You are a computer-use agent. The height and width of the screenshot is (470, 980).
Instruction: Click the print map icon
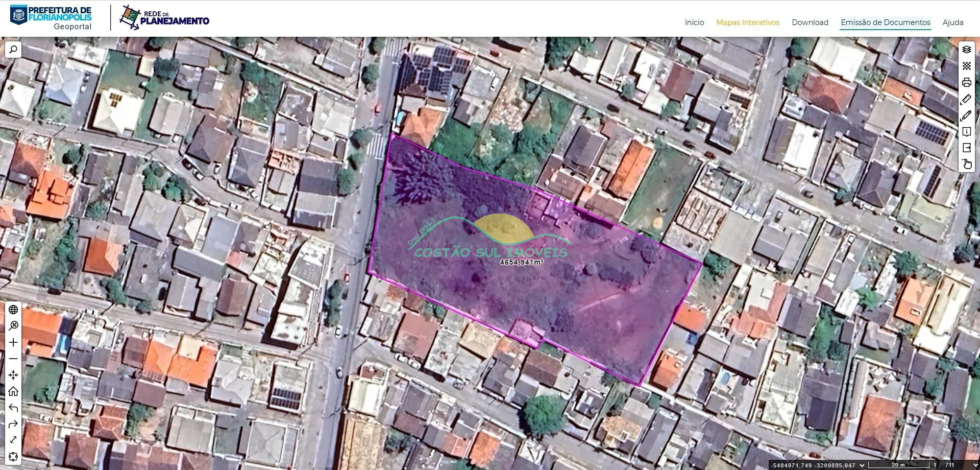[966, 82]
